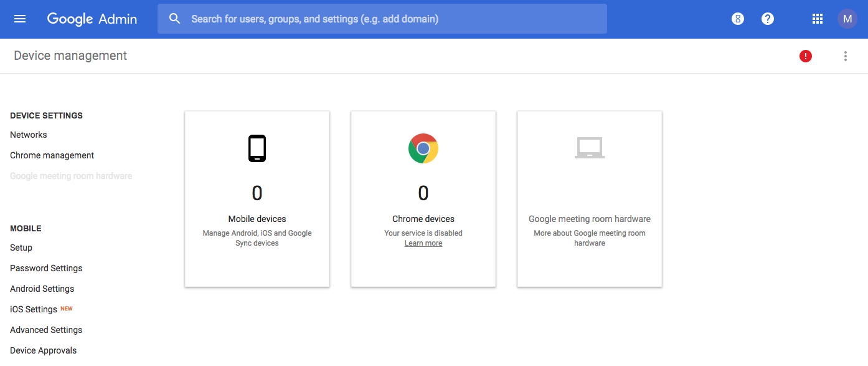The image size is (868, 366).
Task: Open the account avatar M
Action: [847, 19]
